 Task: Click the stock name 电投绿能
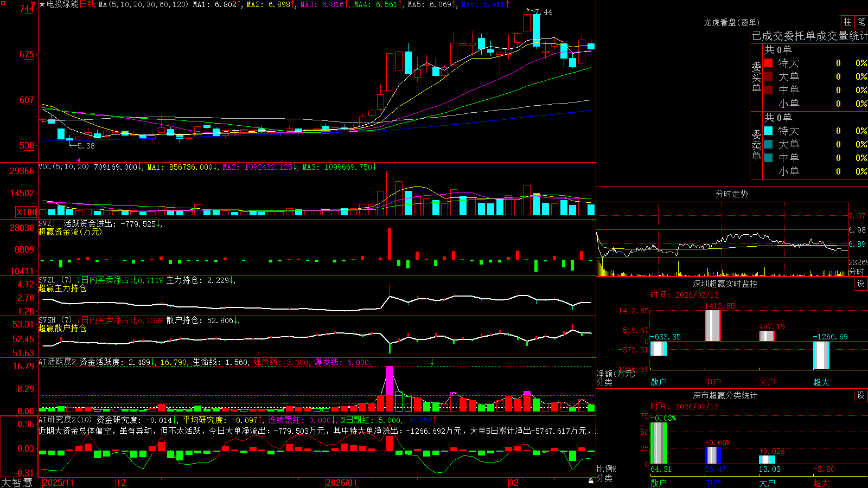[62, 4]
